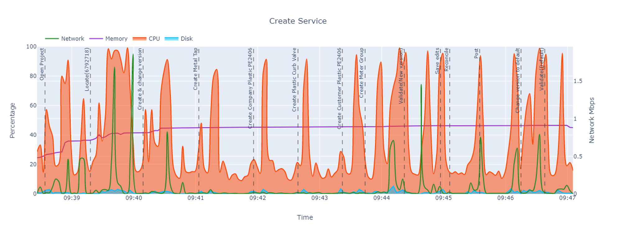Click the 'Create Service' chart title
644x231 pixels.
pyautogui.click(x=298, y=21)
